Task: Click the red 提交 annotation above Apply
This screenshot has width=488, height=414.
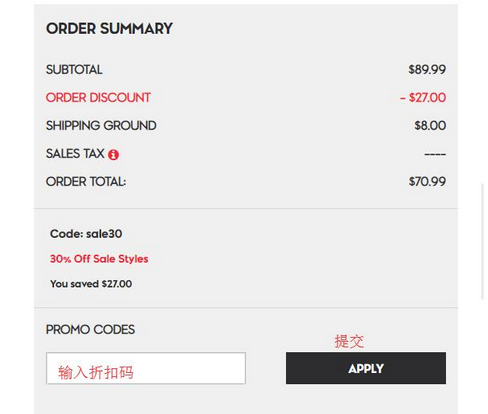Action: [349, 342]
